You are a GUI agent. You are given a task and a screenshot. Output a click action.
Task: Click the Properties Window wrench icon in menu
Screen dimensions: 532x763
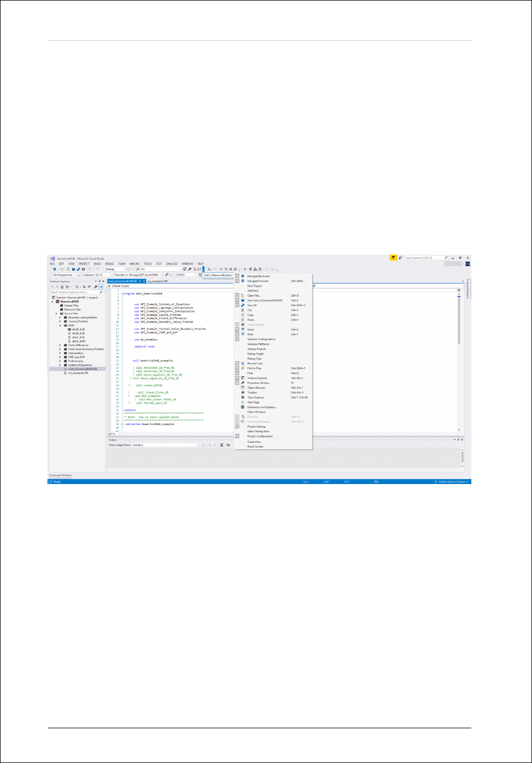point(243,383)
